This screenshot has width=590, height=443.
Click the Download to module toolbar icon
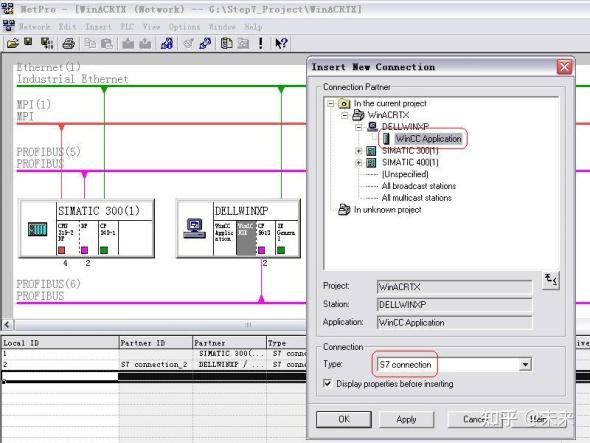click(128, 44)
